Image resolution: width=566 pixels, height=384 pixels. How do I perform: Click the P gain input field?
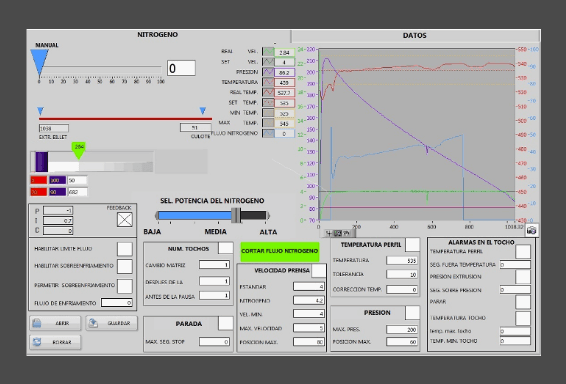(58, 210)
